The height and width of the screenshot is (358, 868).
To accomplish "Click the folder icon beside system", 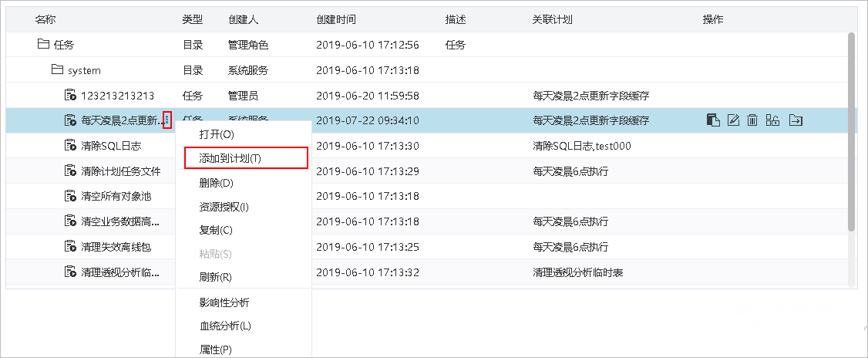I will coord(57,70).
